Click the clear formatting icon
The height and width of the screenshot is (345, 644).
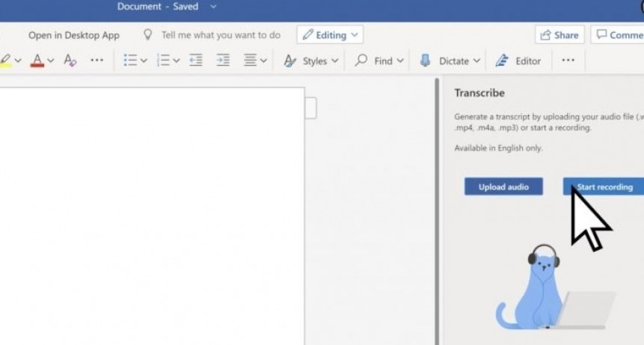(70, 61)
